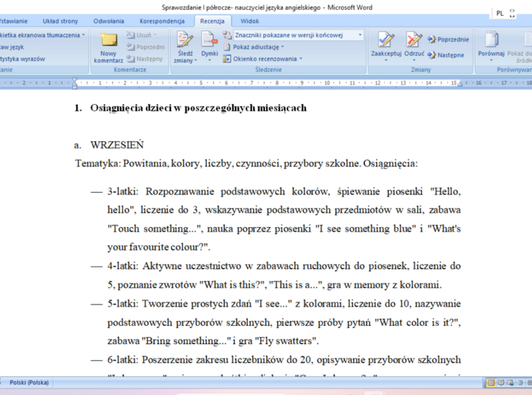532x395 pixels.
Task: Select the Recenzja tab
Action: [212, 21]
